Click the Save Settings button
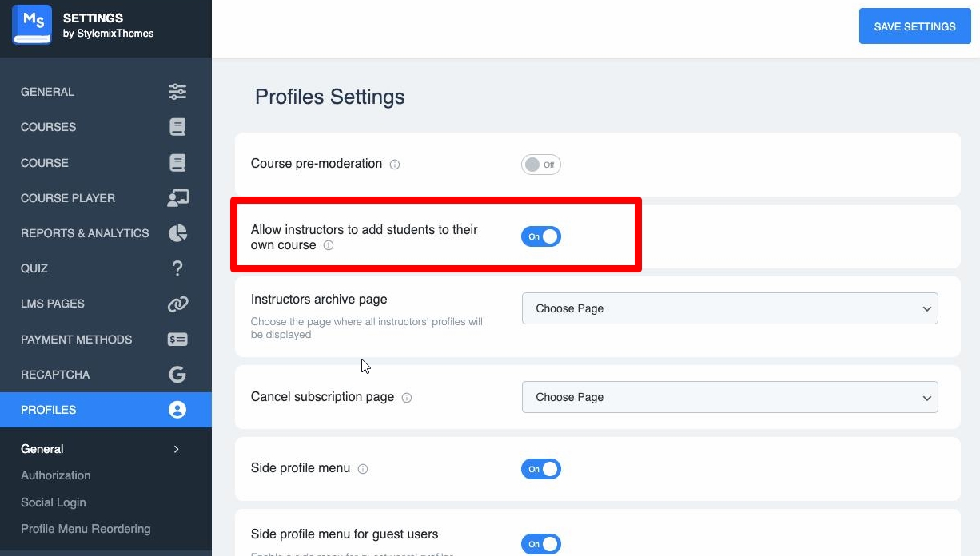The height and width of the screenshot is (556, 980). (x=915, y=26)
